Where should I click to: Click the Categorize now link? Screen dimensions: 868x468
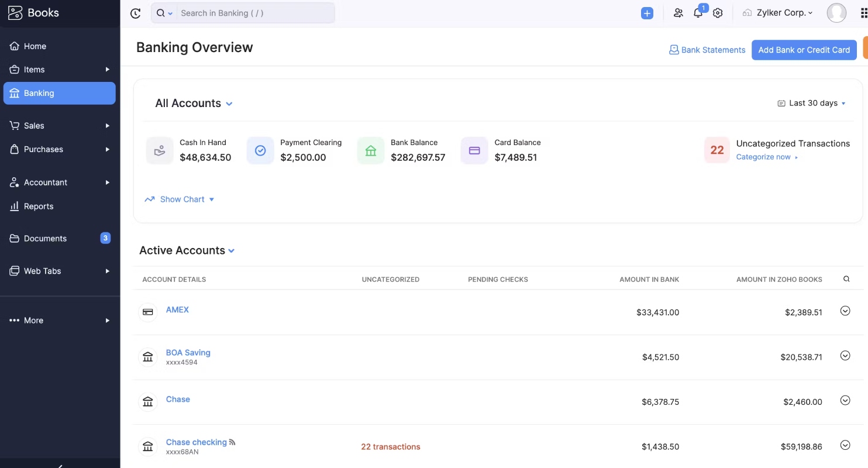(767, 157)
